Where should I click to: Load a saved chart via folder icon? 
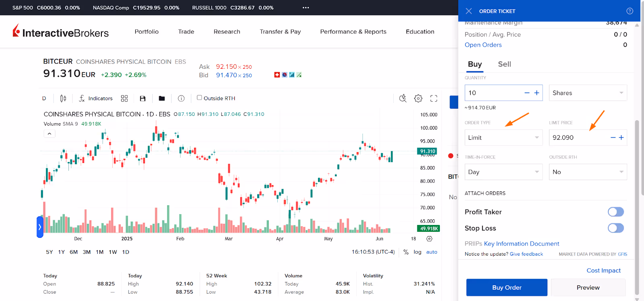coord(162,98)
